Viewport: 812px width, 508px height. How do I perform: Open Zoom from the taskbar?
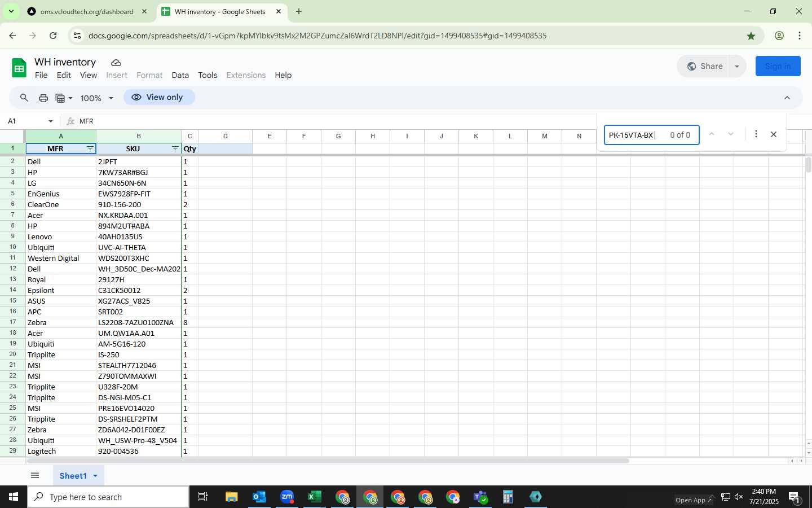[x=287, y=497]
